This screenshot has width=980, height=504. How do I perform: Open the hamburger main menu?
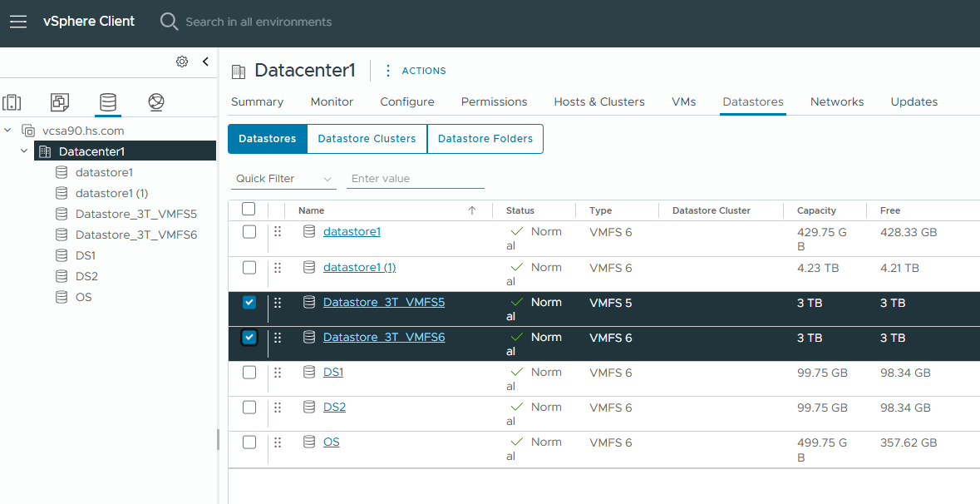tap(18, 22)
